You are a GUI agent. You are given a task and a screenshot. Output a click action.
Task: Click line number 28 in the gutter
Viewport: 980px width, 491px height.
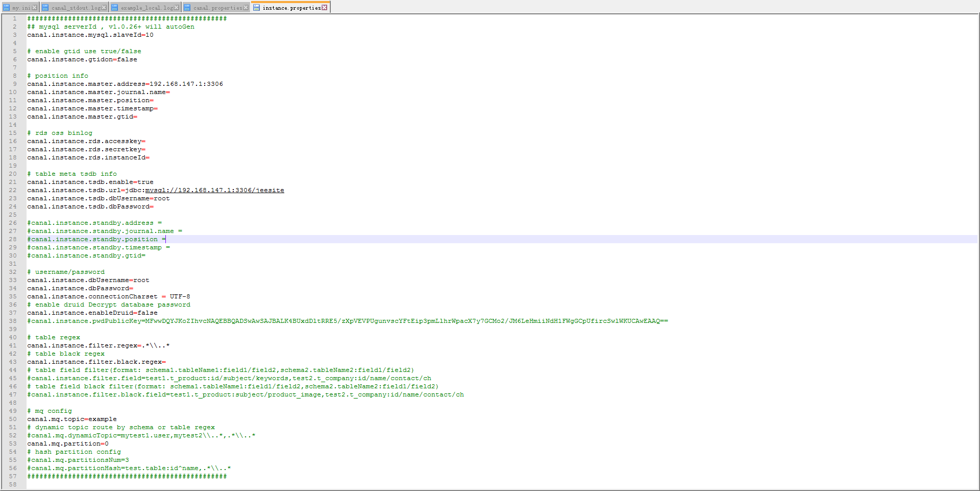point(13,239)
